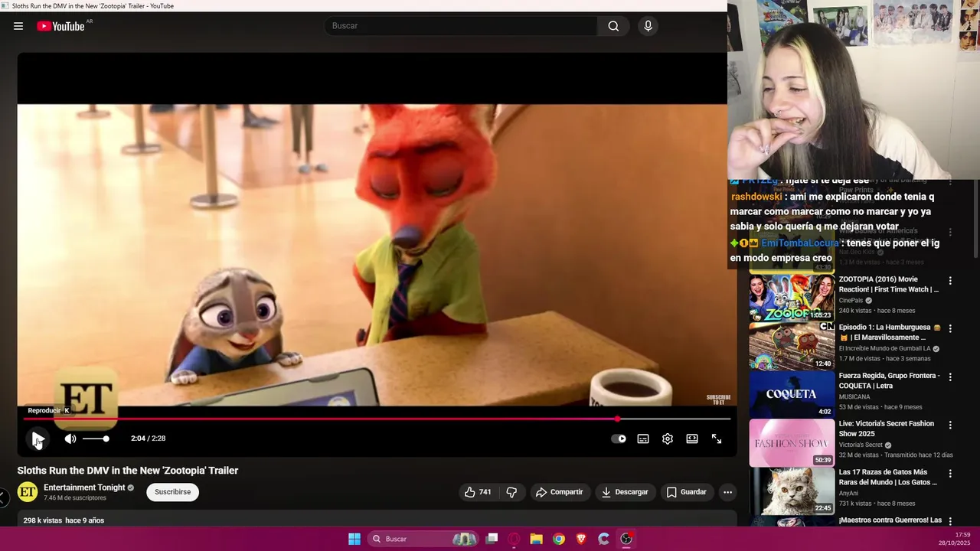The height and width of the screenshot is (551, 980).
Task: Click the MUSICANA channel name
Action: (854, 397)
